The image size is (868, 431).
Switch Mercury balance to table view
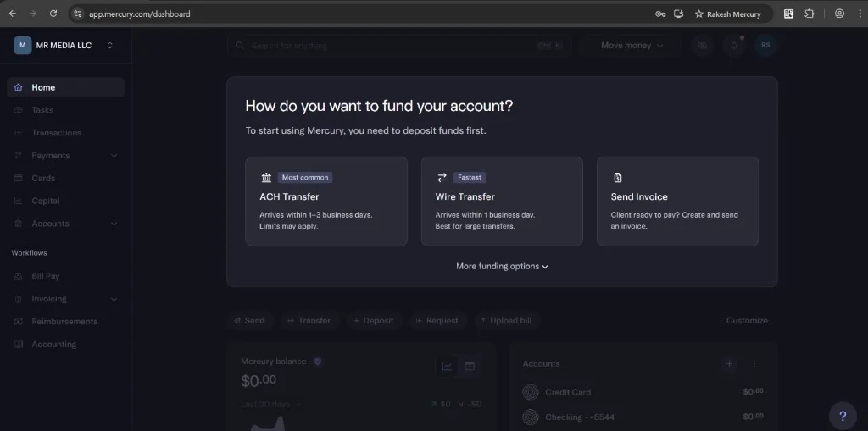click(470, 367)
